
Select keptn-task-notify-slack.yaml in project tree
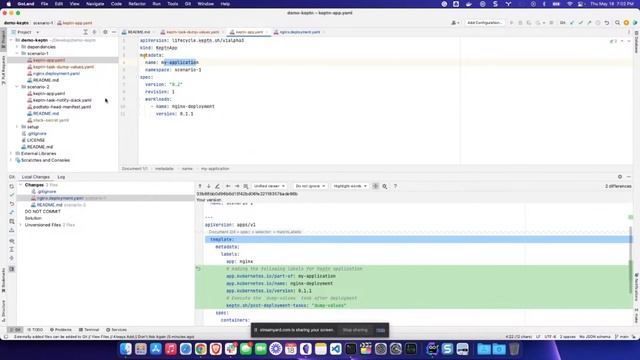59,100
